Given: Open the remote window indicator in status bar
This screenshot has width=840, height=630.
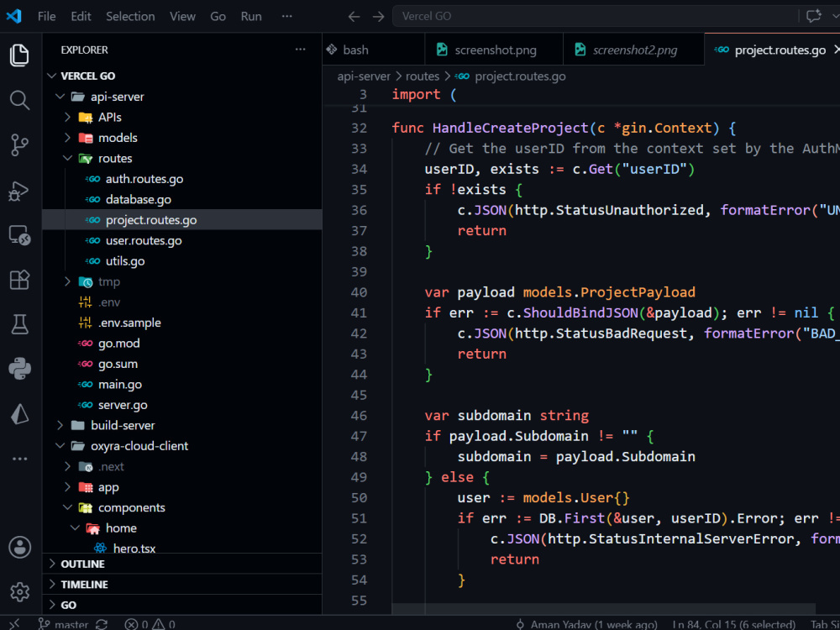Looking at the screenshot, I should (14, 624).
